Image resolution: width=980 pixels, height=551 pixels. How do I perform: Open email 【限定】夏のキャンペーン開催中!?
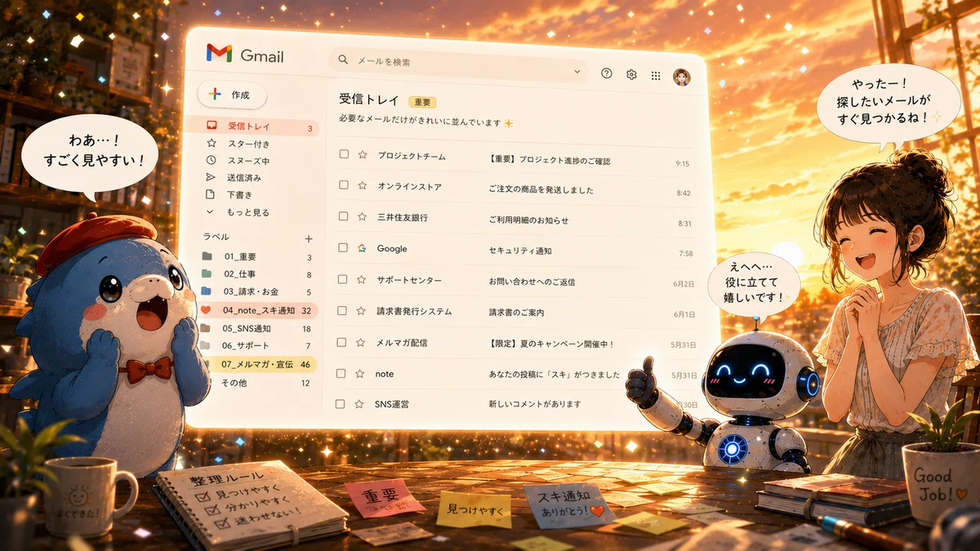pyautogui.click(x=550, y=344)
